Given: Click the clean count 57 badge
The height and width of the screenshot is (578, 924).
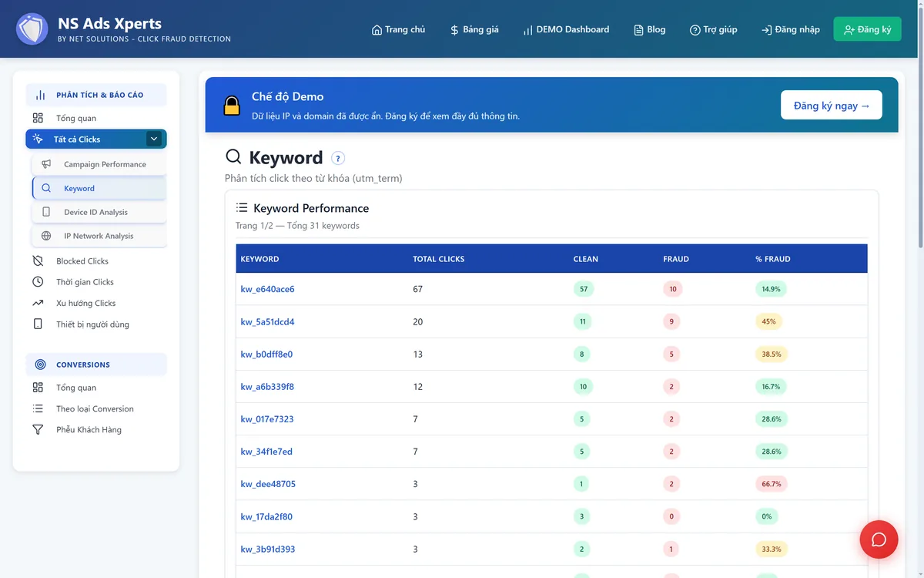Looking at the screenshot, I should pos(584,289).
